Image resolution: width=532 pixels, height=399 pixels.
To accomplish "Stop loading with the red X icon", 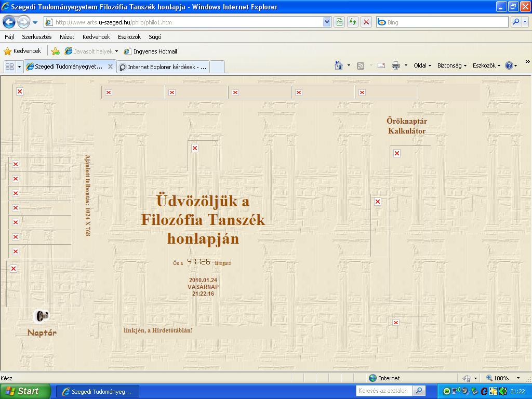I will tap(366, 22).
